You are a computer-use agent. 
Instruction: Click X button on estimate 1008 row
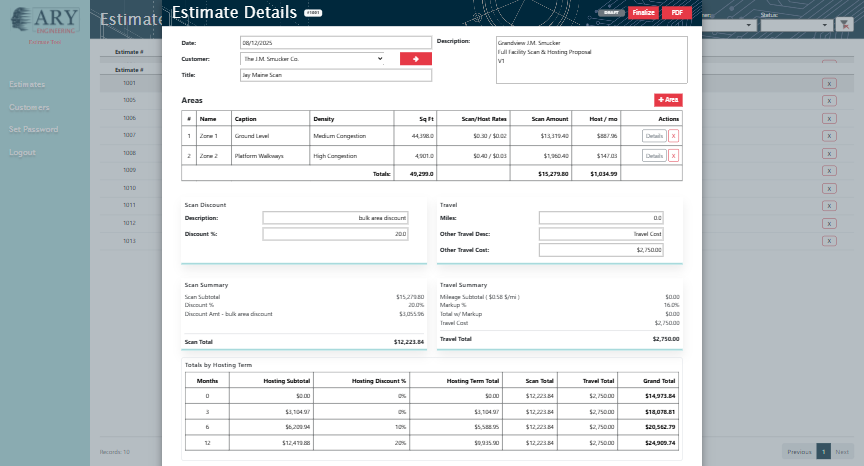click(829, 153)
